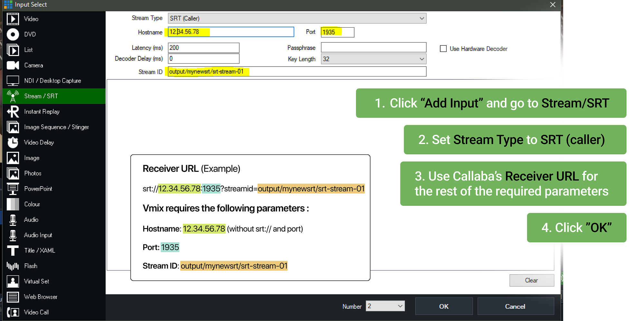Image resolution: width=644 pixels, height=321 pixels.
Task: Switch to Title / XAML category
Action: tap(54, 250)
